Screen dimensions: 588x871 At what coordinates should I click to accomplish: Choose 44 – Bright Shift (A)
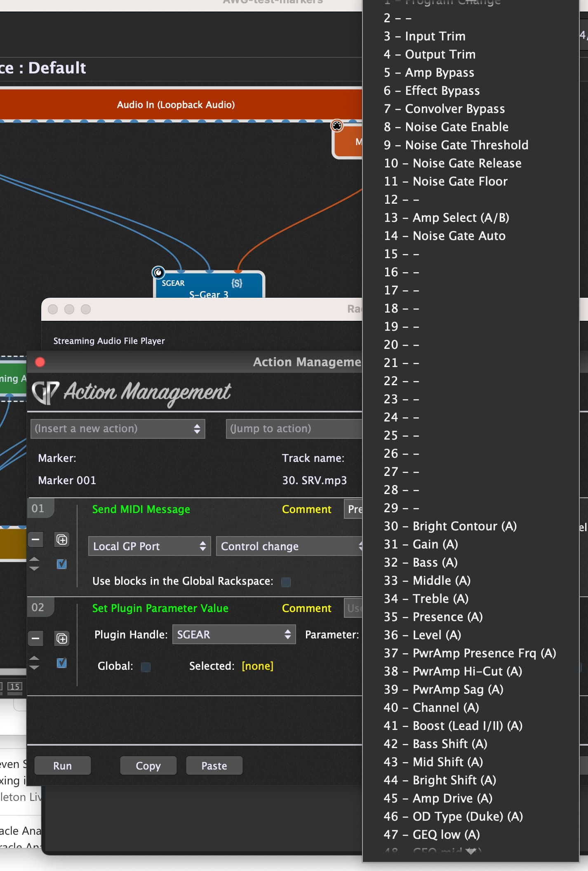point(471,780)
